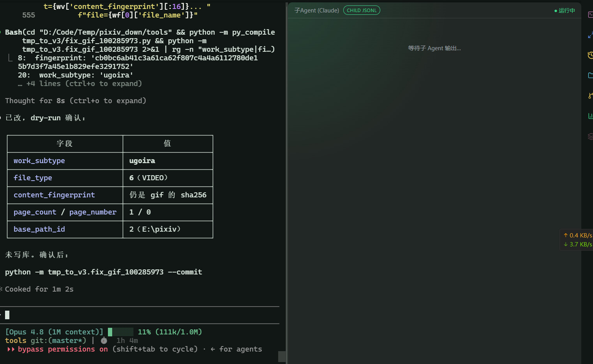Open the green bar chart icon in the sidebar
593x364 pixels.
(x=590, y=116)
